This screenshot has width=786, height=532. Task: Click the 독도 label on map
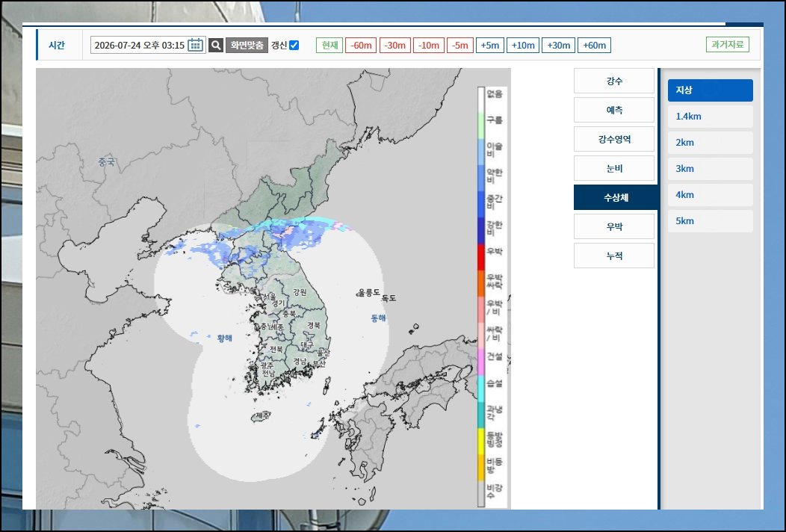(x=389, y=298)
